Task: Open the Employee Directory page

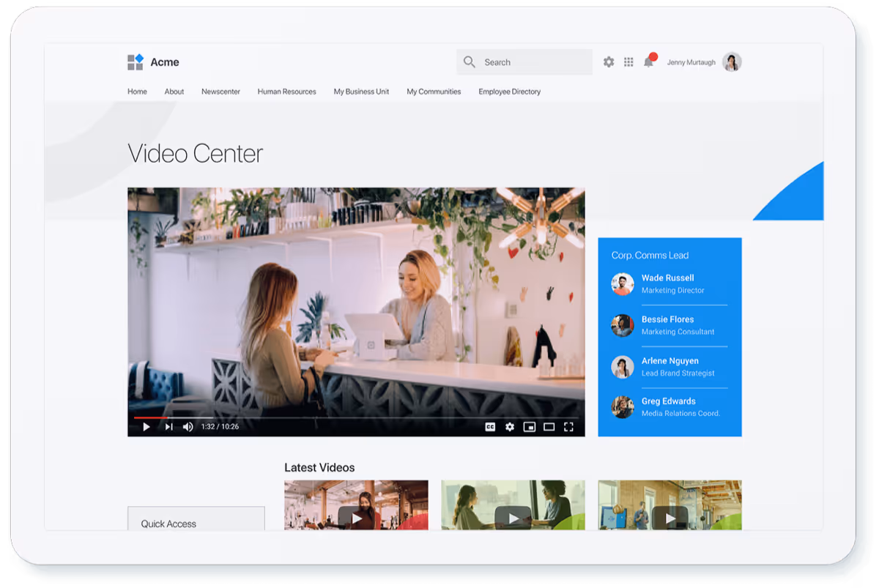Action: [x=509, y=92]
